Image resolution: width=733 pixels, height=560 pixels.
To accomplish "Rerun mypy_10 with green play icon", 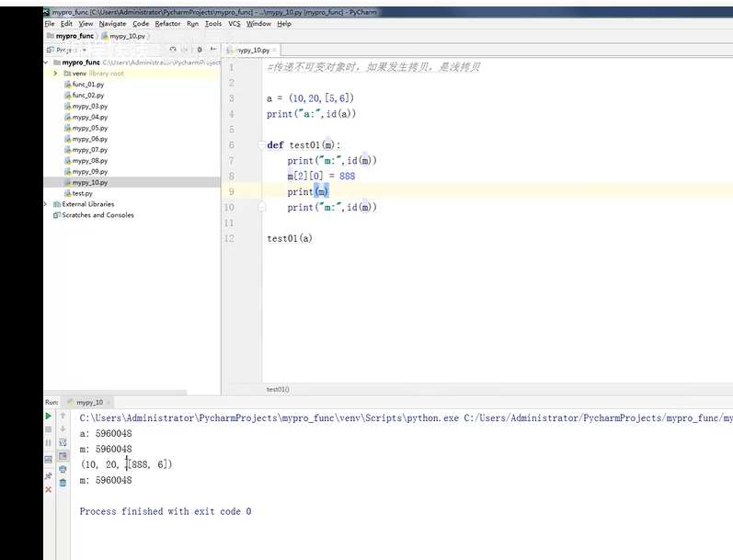I will pos(48,416).
